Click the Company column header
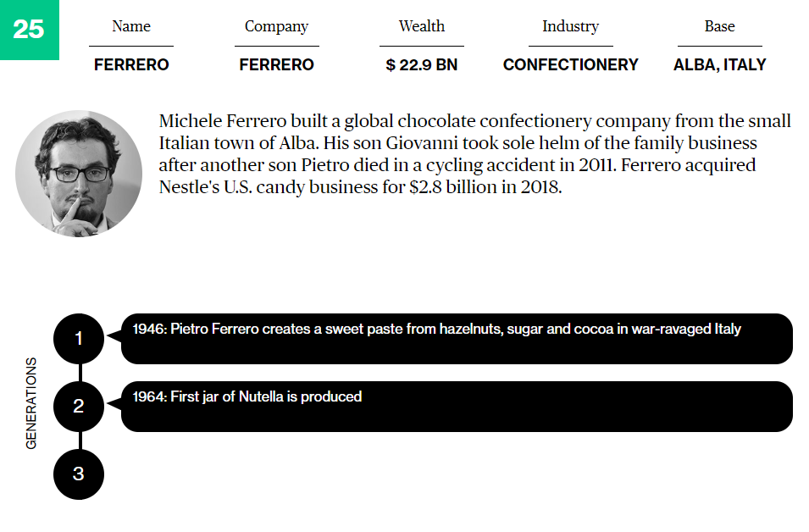Screen dimensions: 809x532 point(276,26)
